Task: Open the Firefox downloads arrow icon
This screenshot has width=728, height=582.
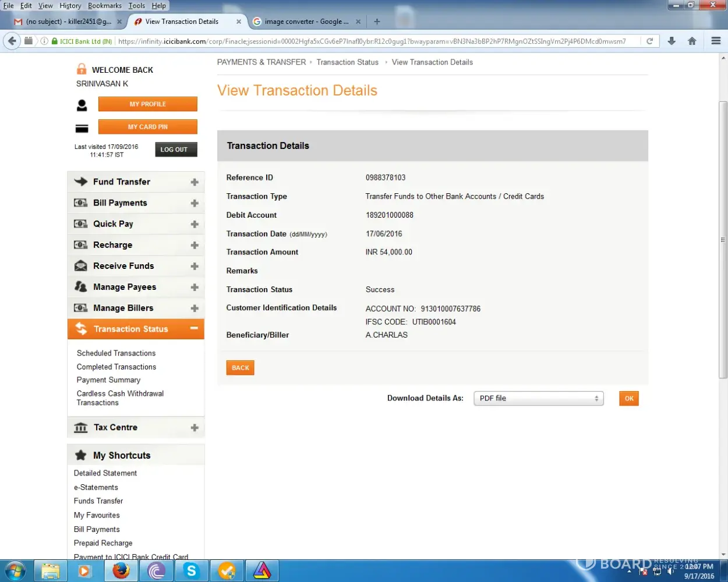Action: click(672, 41)
